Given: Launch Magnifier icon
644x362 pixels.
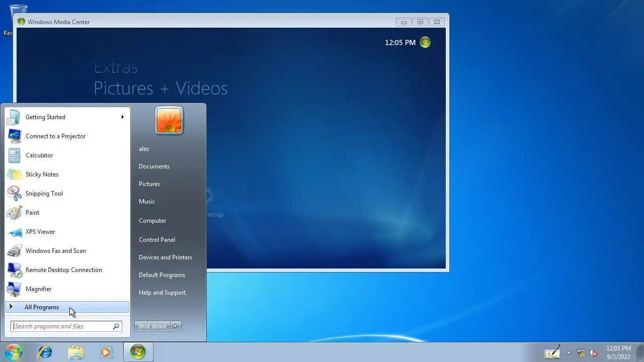Looking at the screenshot, I should click(14, 289).
